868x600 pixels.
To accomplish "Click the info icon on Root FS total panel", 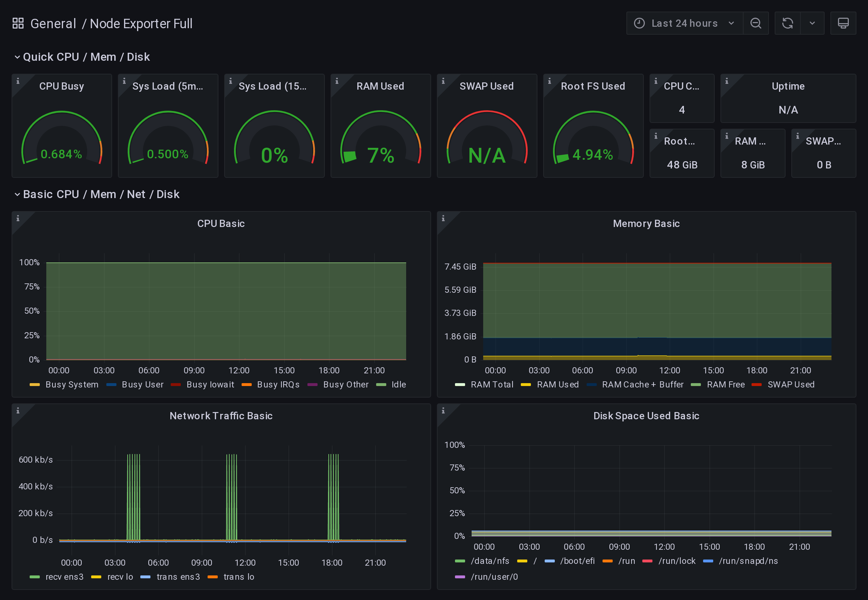I will (x=656, y=136).
